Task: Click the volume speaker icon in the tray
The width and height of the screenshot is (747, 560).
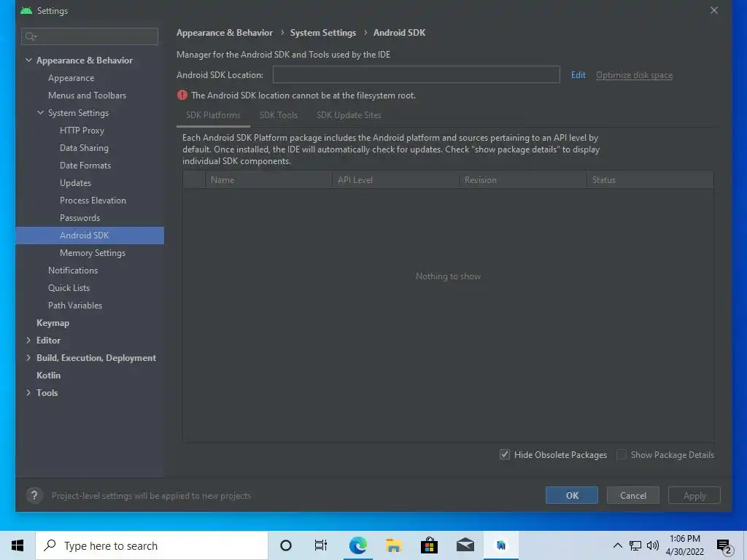Action: 653,545
